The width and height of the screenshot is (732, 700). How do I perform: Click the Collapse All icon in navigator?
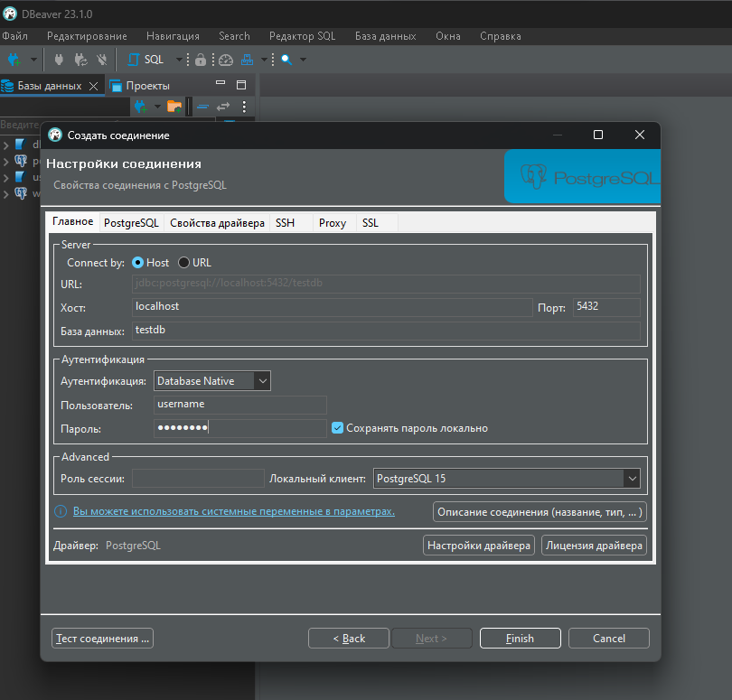[202, 107]
